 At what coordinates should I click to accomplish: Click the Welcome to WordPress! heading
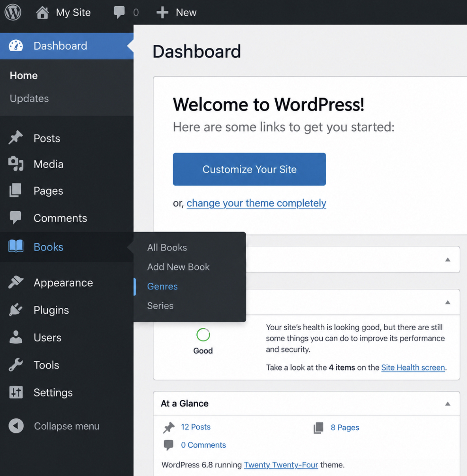pyautogui.click(x=268, y=104)
